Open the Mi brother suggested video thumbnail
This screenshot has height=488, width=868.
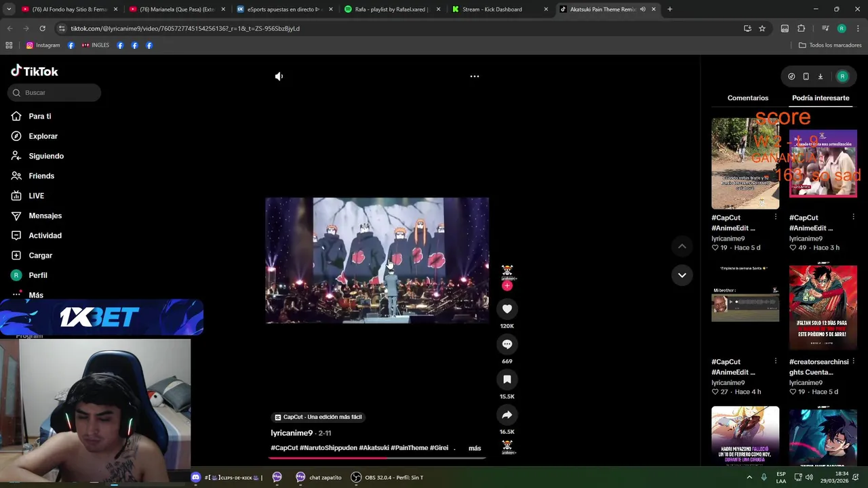point(745,308)
